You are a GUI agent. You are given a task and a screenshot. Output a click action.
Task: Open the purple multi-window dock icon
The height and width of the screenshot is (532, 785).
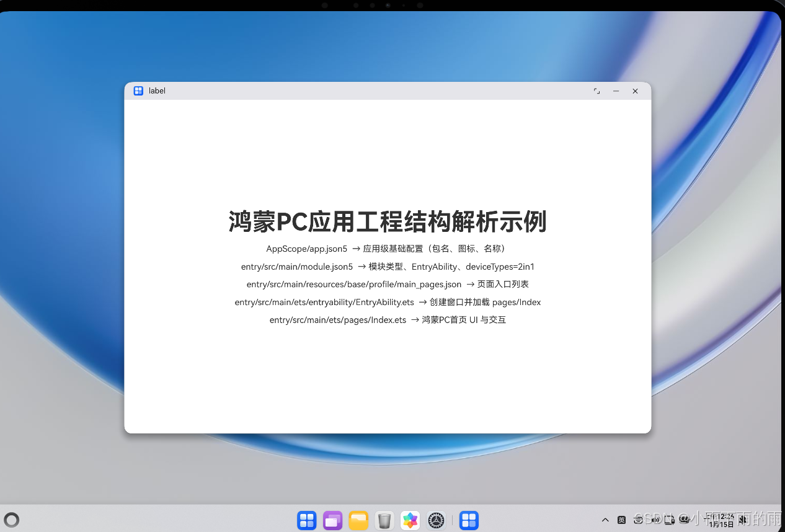point(333,520)
